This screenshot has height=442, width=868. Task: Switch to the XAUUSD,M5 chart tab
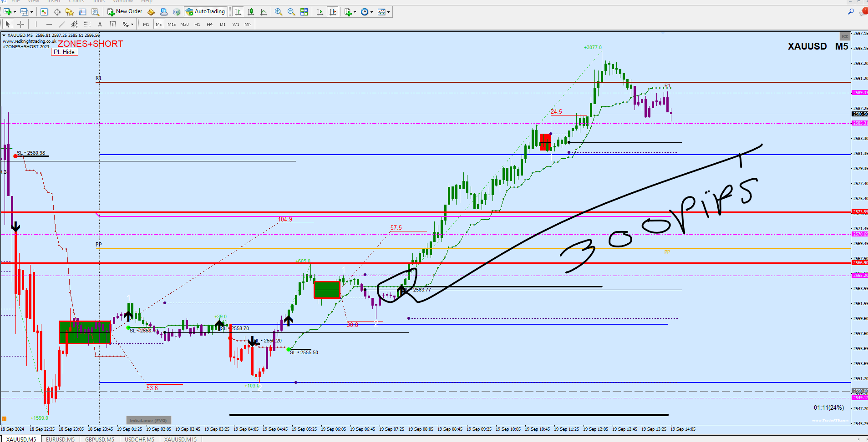click(21, 439)
